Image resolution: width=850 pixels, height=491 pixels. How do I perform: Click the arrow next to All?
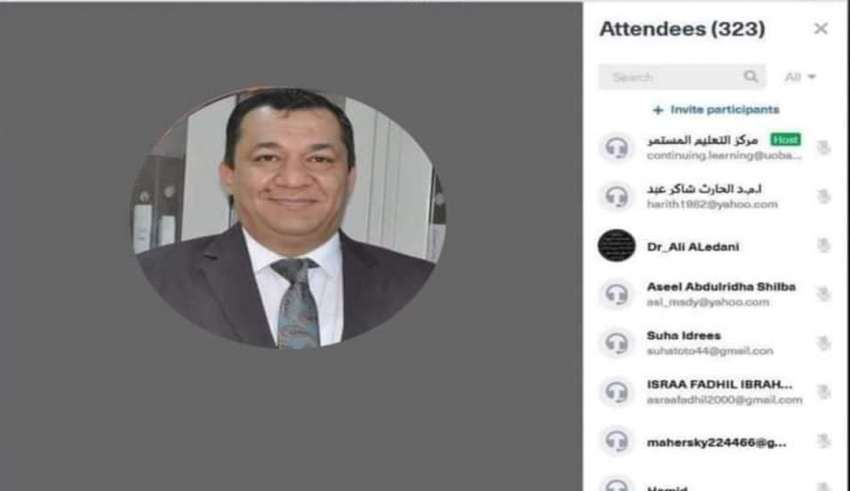click(812, 77)
